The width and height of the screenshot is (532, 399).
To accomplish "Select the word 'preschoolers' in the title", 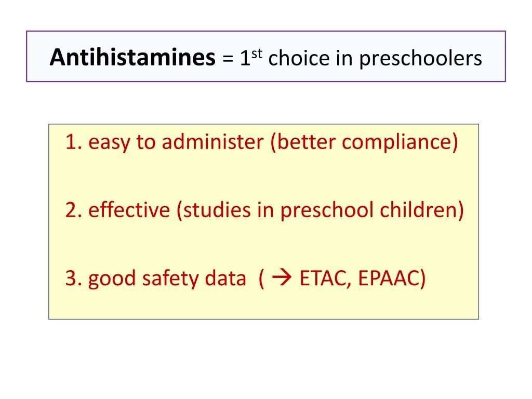I will pos(420,59).
